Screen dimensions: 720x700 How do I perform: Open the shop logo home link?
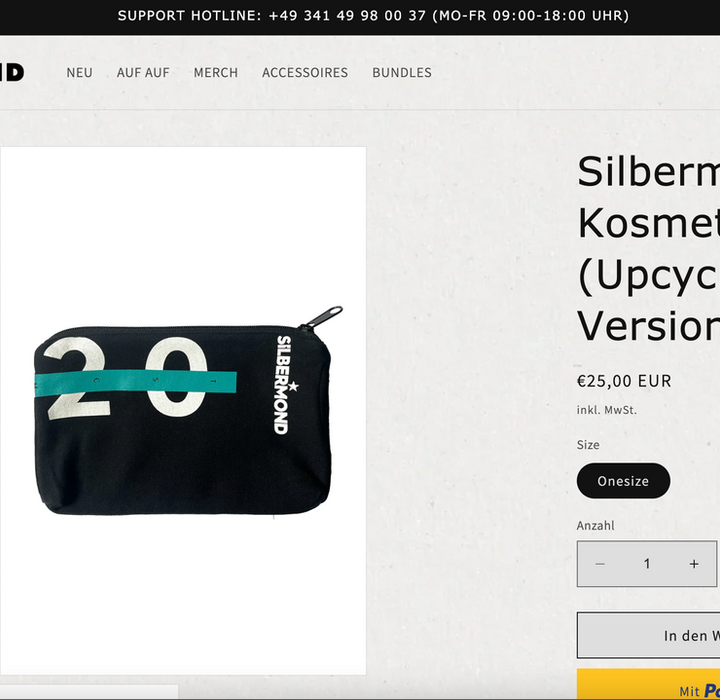[x=12, y=73]
